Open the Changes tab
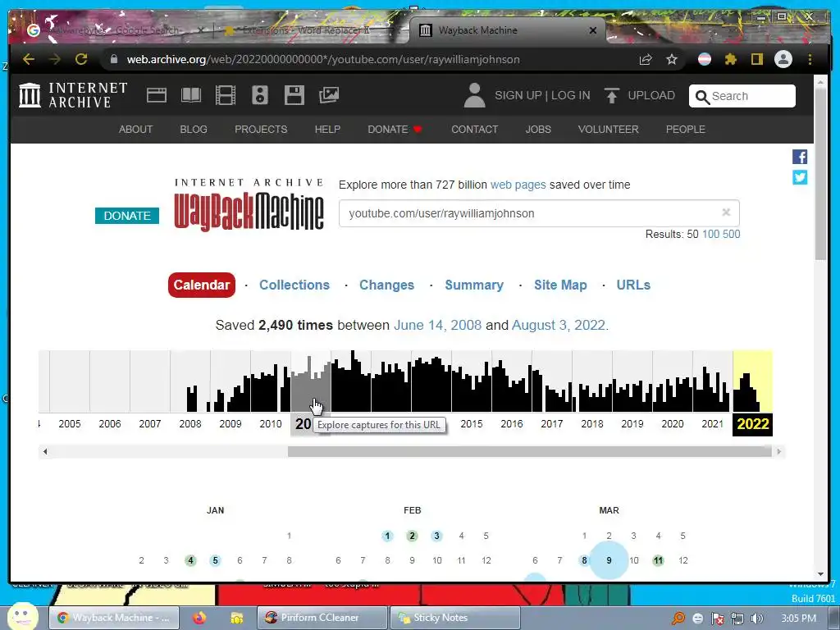Screen dimensions: 840x630 386,285
